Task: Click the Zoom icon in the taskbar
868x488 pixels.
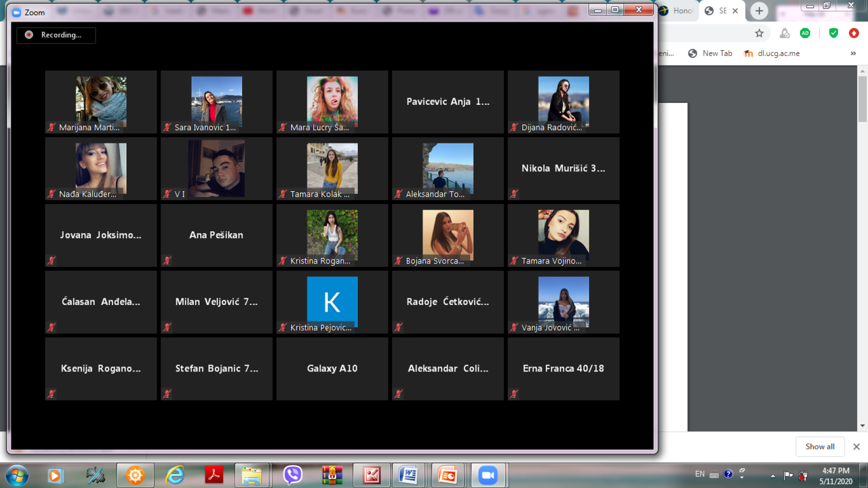Action: [x=487, y=475]
